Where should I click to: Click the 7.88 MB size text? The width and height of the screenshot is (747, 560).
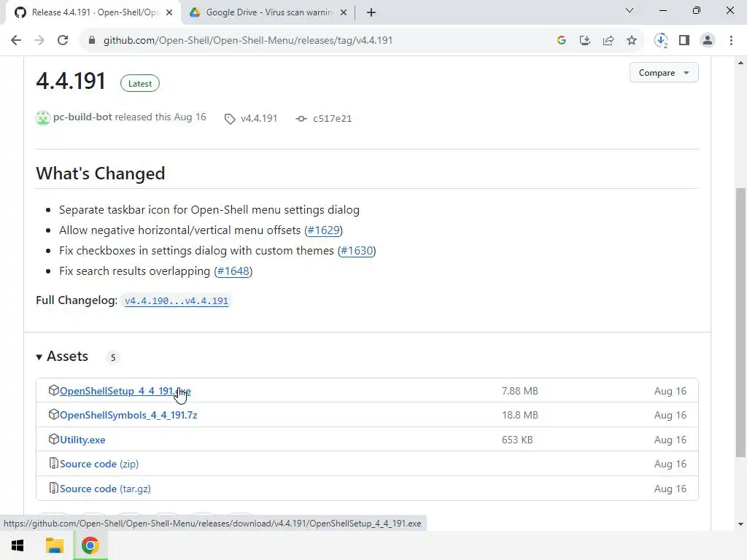519,391
